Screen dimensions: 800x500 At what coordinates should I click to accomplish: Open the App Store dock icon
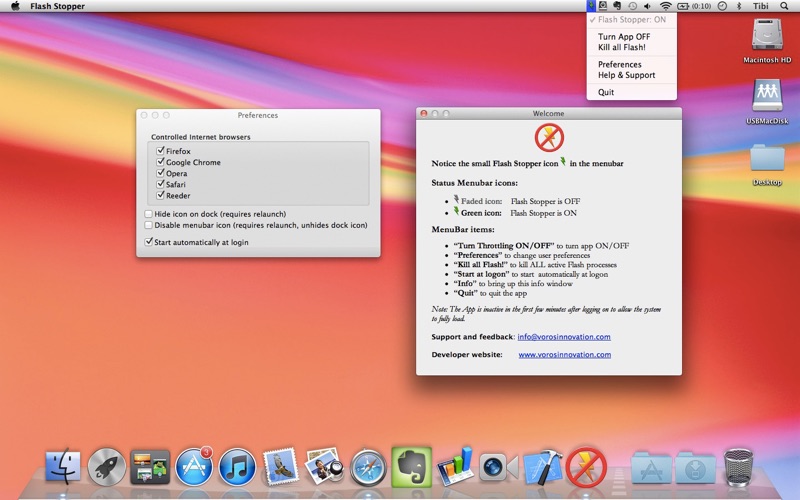[x=194, y=467]
